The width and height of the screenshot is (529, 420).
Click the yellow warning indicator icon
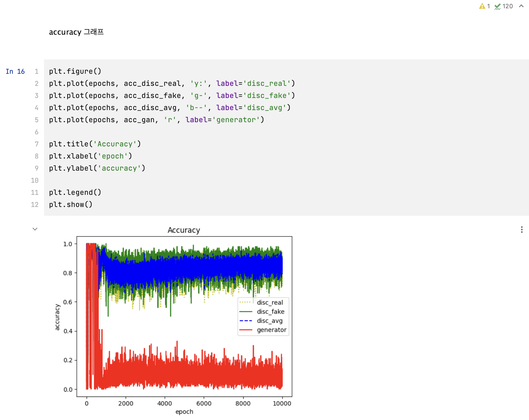point(482,6)
